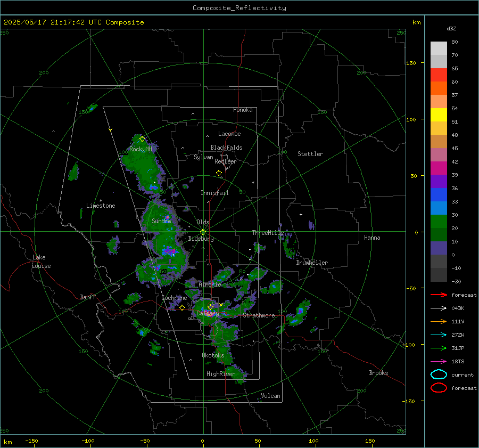
Task: Click the Sylvan label on map
Action: (203, 157)
